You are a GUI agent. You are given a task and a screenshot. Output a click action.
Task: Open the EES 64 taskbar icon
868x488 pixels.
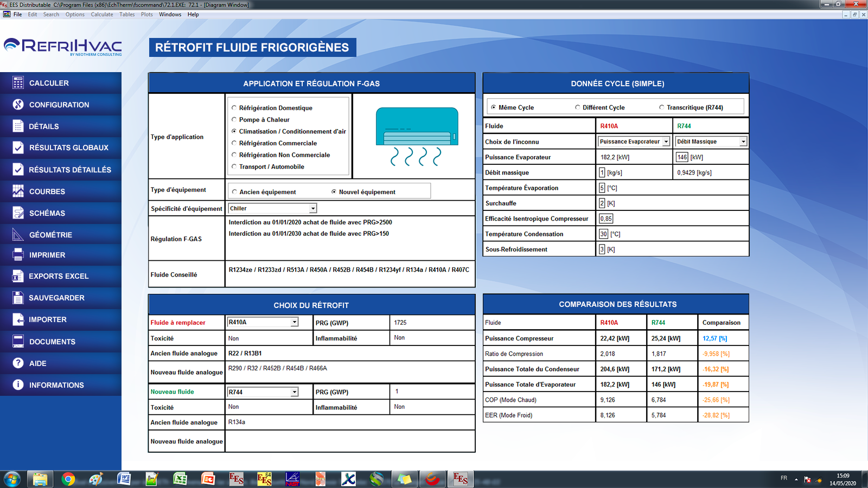click(264, 479)
